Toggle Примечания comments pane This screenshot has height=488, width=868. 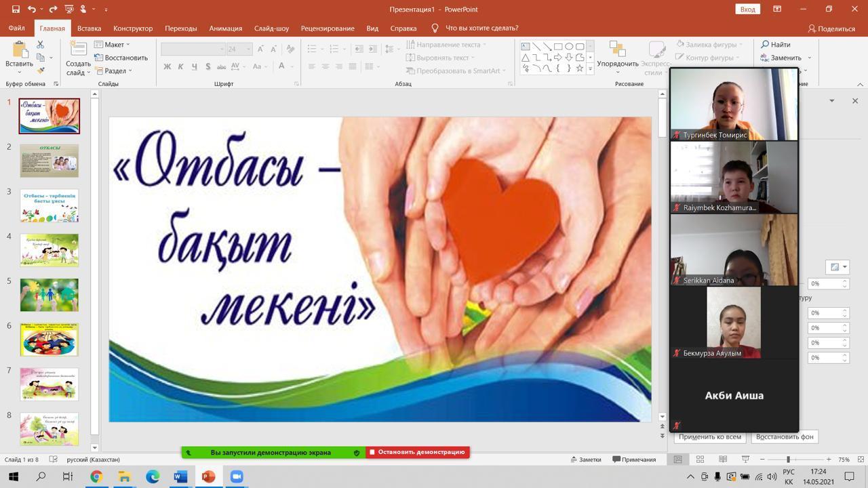click(x=634, y=460)
